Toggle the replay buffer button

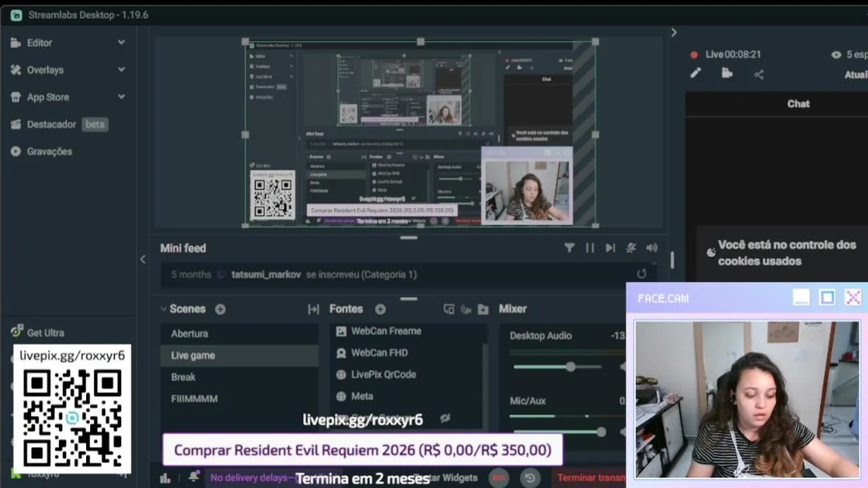click(x=530, y=478)
